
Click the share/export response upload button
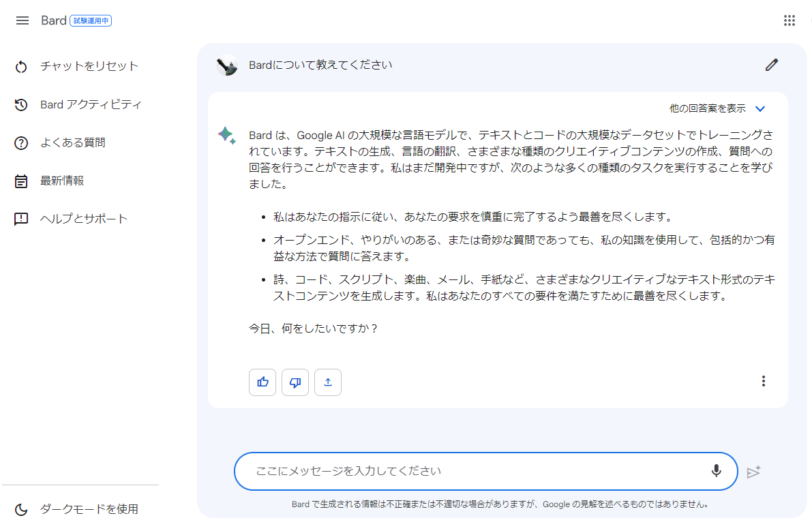[x=328, y=382]
